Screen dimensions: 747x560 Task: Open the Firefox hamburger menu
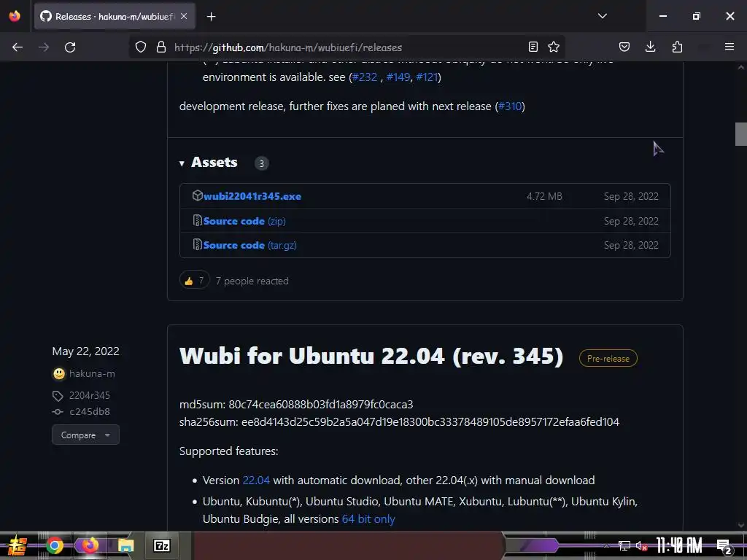[x=729, y=47]
